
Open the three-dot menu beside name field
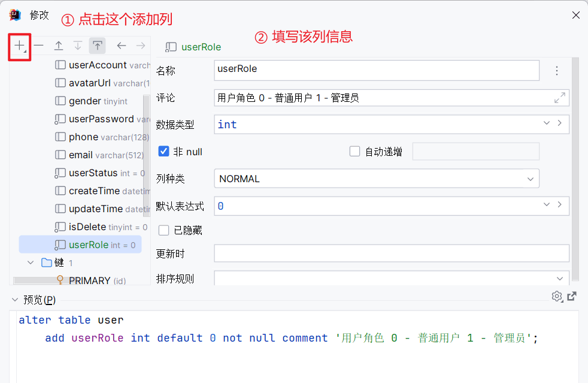pyautogui.click(x=557, y=71)
